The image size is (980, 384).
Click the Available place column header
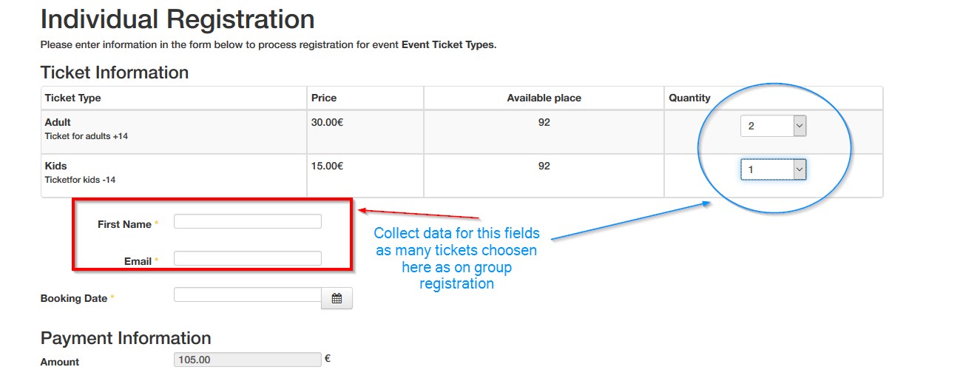(544, 98)
